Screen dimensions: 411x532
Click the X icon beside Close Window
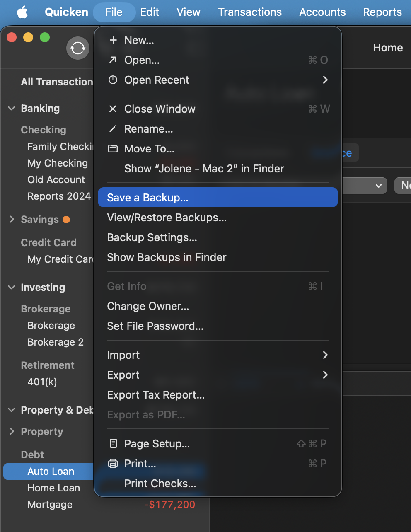(113, 109)
